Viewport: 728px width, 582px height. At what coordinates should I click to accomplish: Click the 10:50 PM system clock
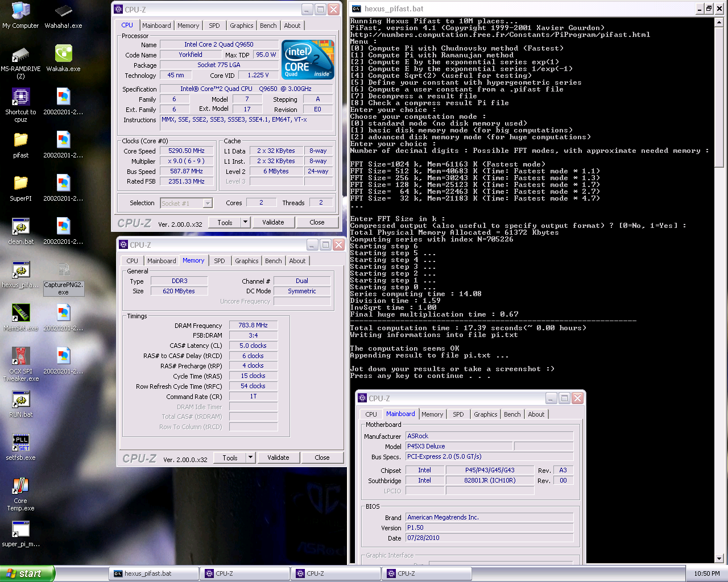(x=706, y=573)
